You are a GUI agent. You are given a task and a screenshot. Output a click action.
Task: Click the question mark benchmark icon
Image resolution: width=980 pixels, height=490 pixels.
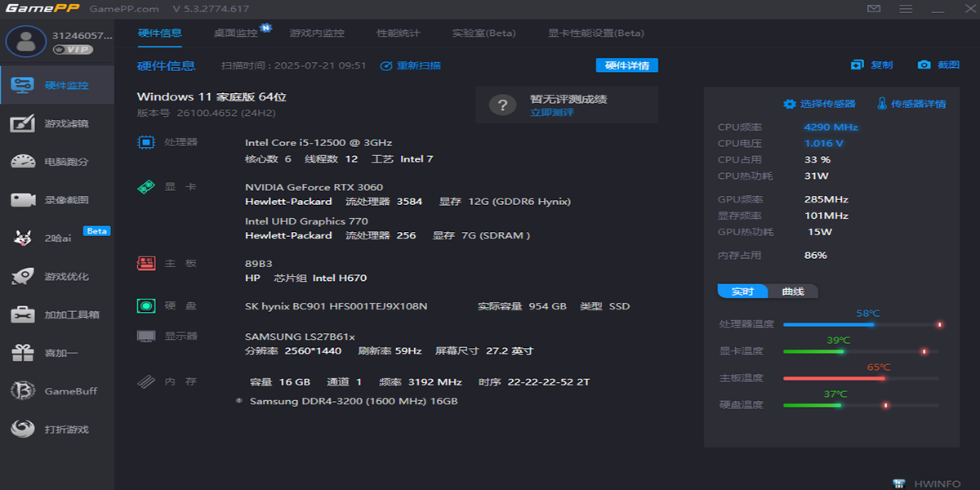[503, 105]
